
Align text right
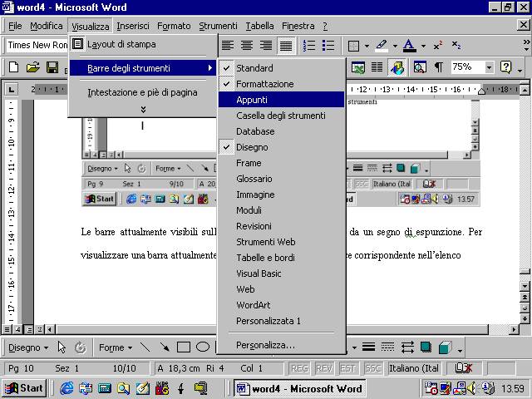click(x=266, y=46)
